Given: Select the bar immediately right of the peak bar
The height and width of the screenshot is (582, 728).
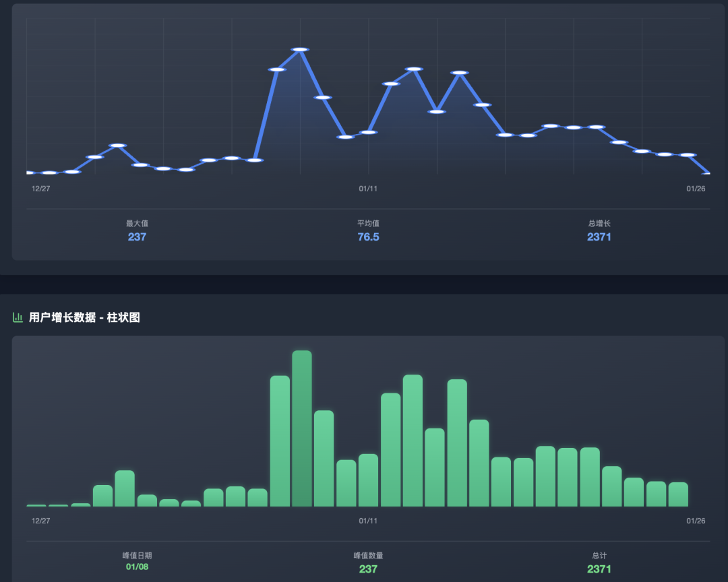Looking at the screenshot, I should (x=324, y=458).
